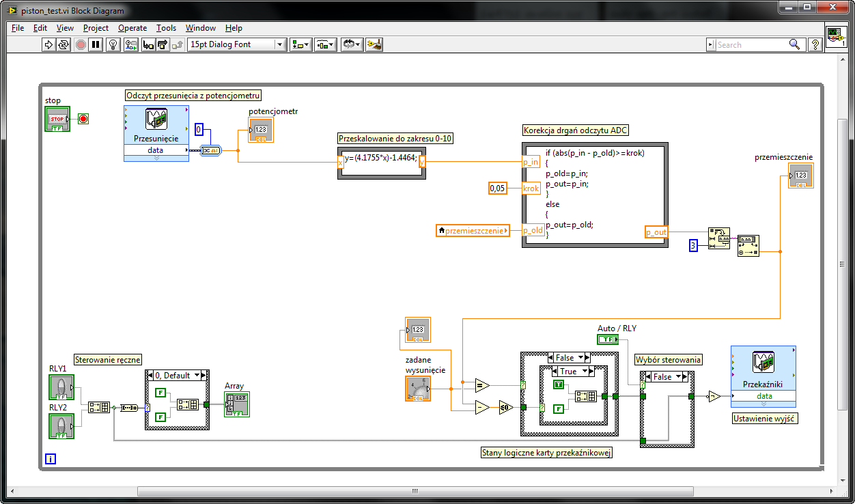Screen dimensions: 855x504
Task: Toggle the RLY1 switch terminal
Action: [x=61, y=387]
